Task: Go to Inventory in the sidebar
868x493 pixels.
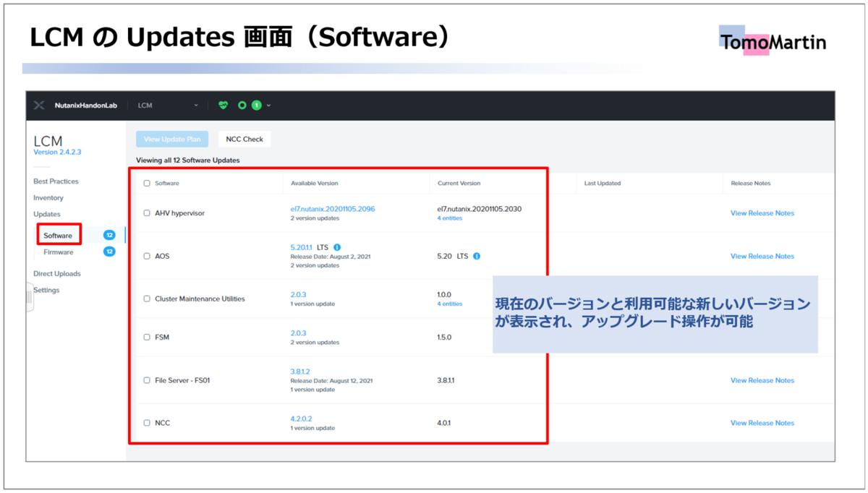Action: pyautogui.click(x=48, y=198)
